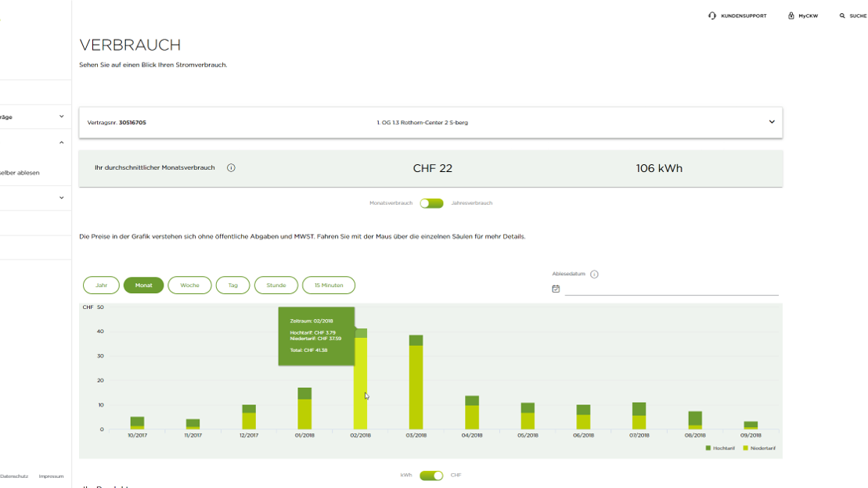Click the Kundensupport headset icon
868x488 pixels.
click(x=711, y=16)
